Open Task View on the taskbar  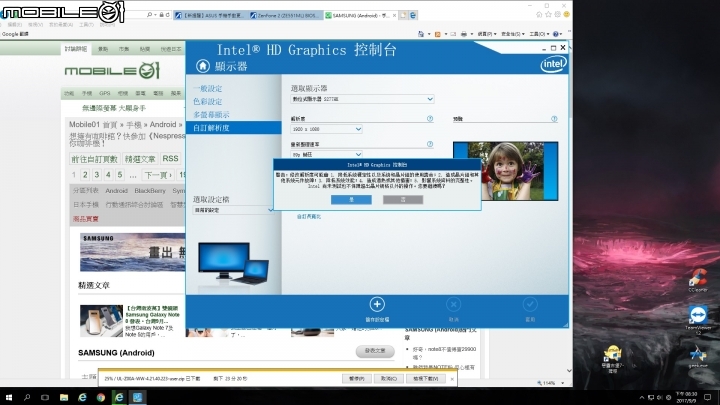45,397
